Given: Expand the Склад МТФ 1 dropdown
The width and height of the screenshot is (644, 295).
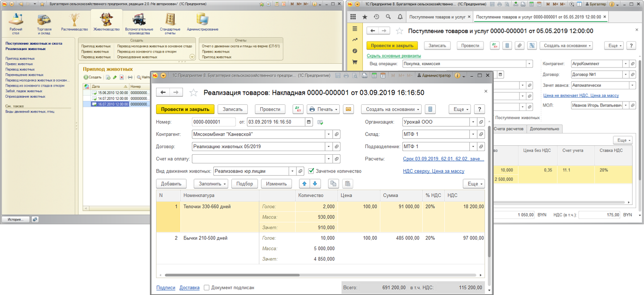Looking at the screenshot, I should (473, 134).
